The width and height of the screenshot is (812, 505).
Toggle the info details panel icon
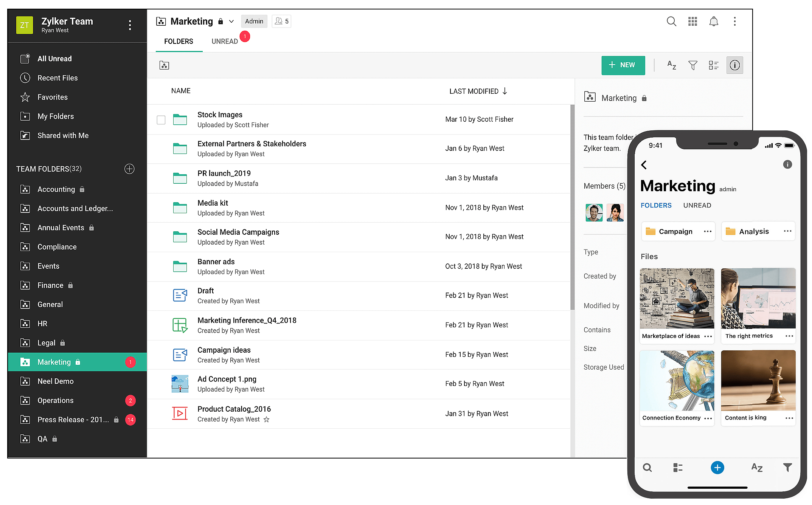point(734,65)
